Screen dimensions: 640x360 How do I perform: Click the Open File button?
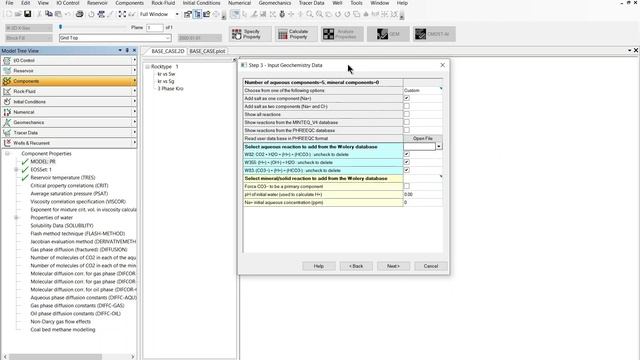pyautogui.click(x=422, y=138)
